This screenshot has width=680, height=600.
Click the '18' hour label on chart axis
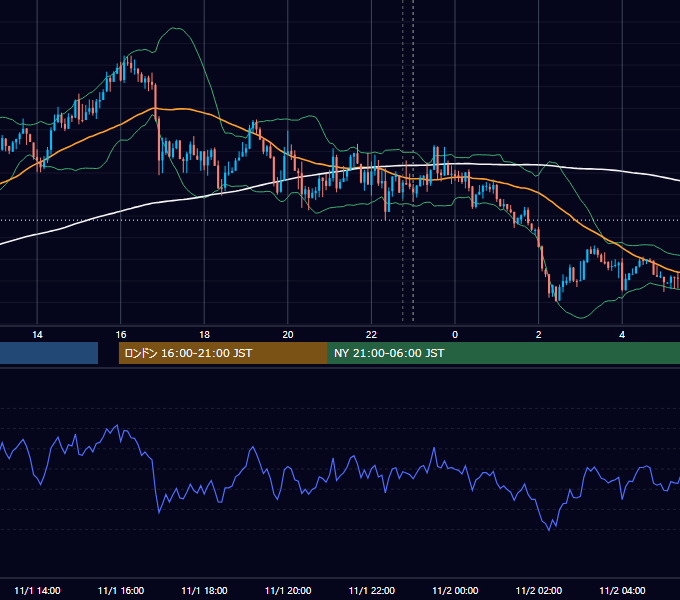click(204, 335)
